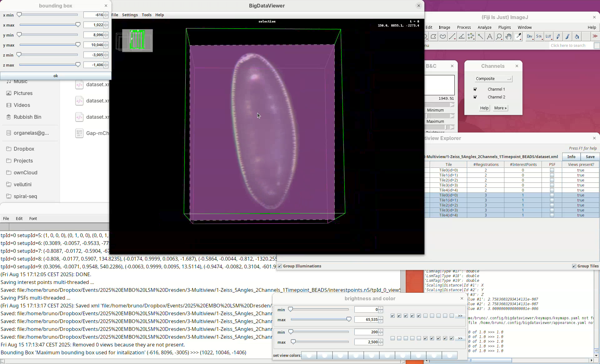The height and width of the screenshot is (364, 600).
Task: Uncheck the Channel 1 checkbox
Action: click(475, 89)
